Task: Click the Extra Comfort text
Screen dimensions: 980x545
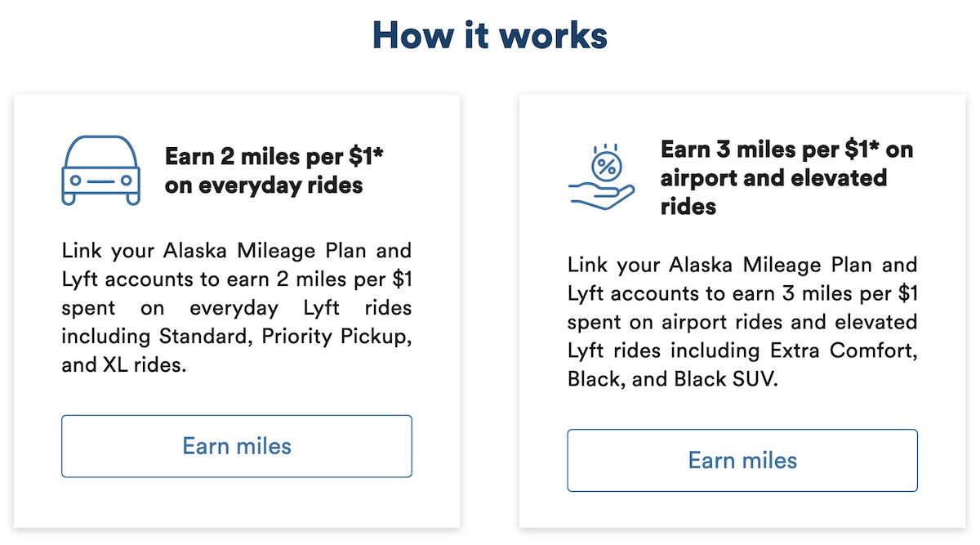Action: (841, 351)
